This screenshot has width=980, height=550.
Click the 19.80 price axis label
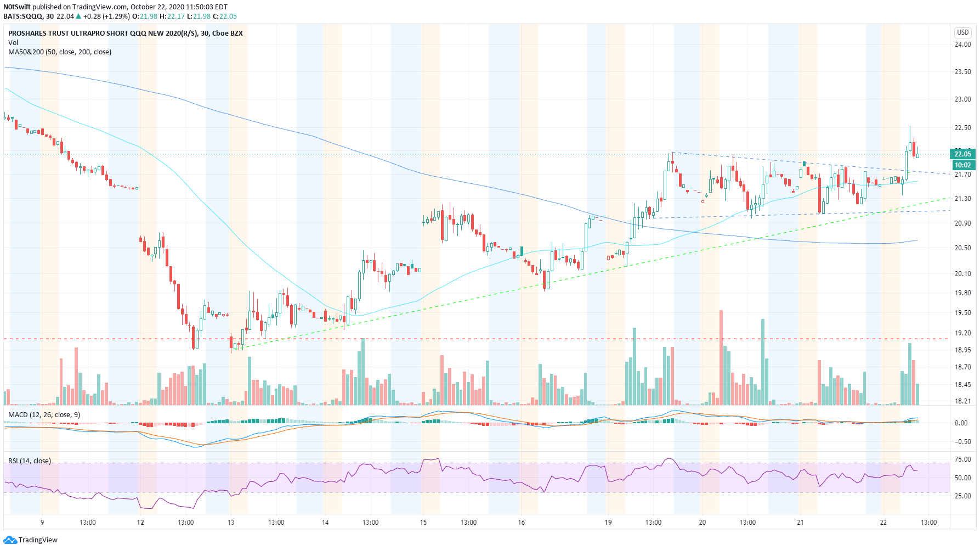click(x=963, y=293)
